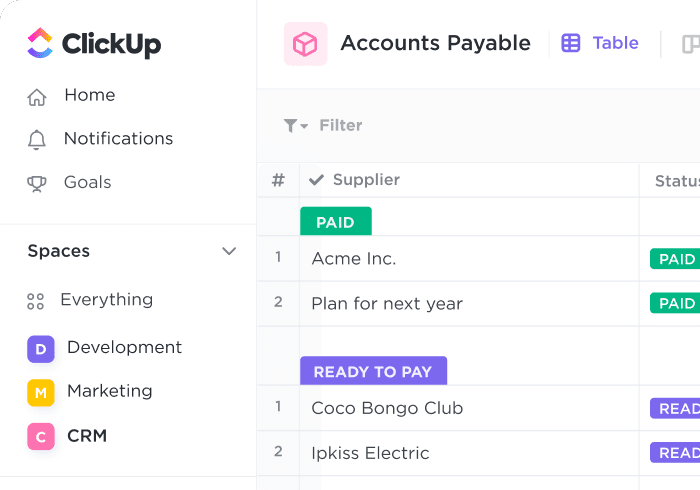Open Notifications bell icon
The image size is (700, 490).
[37, 140]
